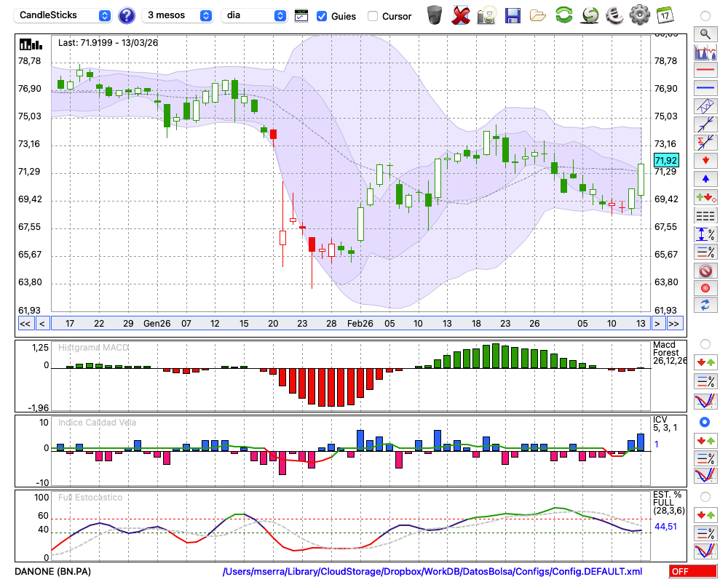Click the trash can icon in toolbar
728x582 pixels.
click(435, 15)
